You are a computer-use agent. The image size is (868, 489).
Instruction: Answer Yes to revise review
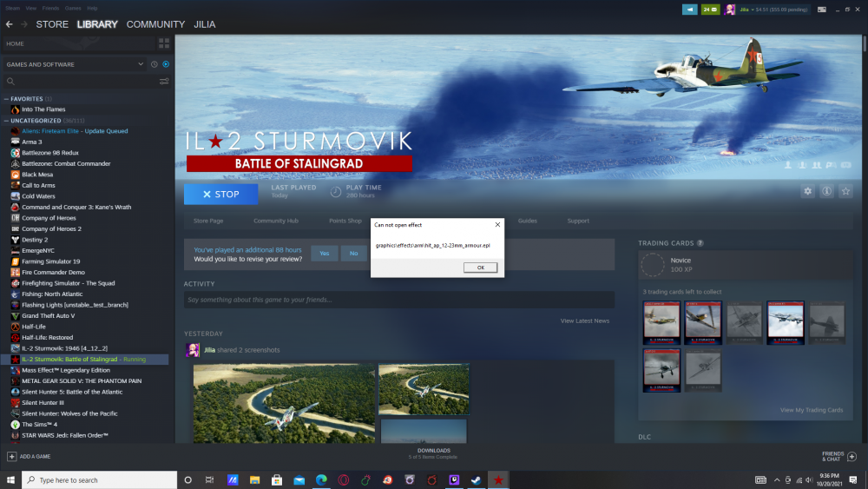(x=325, y=253)
